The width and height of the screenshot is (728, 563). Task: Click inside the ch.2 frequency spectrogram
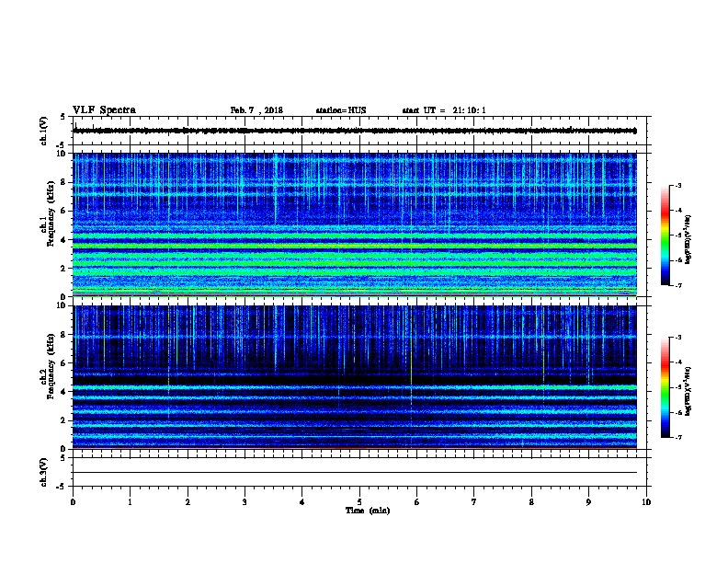(x=355, y=377)
